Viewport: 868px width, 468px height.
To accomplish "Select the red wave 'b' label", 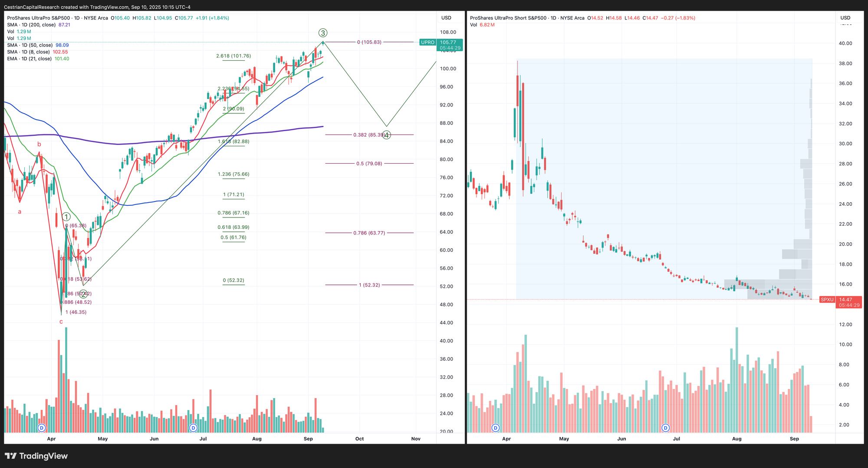I will [39, 144].
